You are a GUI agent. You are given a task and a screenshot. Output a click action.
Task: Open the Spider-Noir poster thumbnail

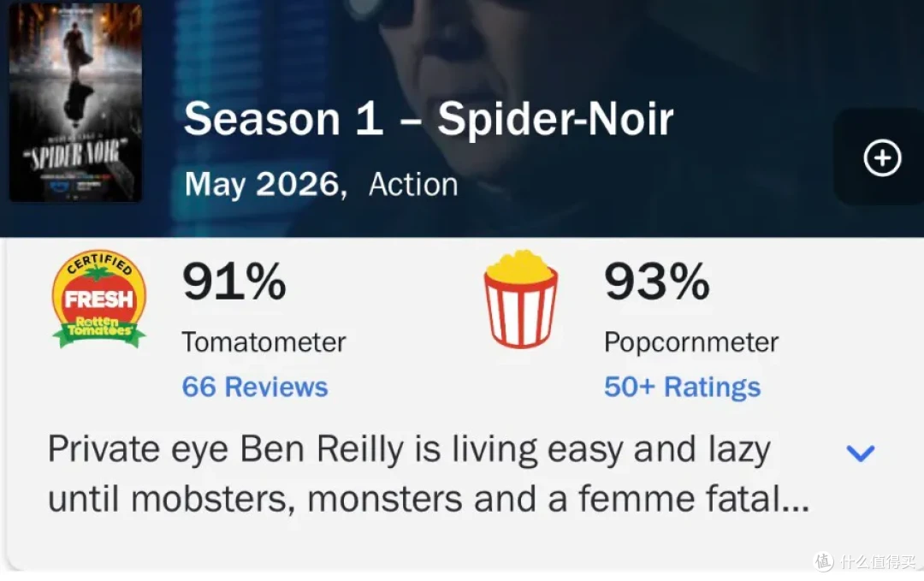[75, 103]
